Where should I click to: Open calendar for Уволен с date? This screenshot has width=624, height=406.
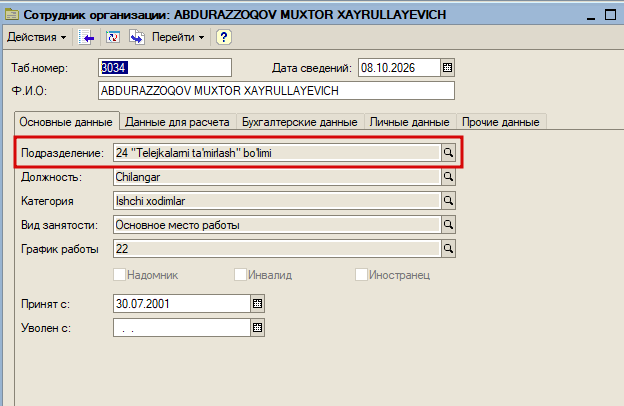(257, 328)
